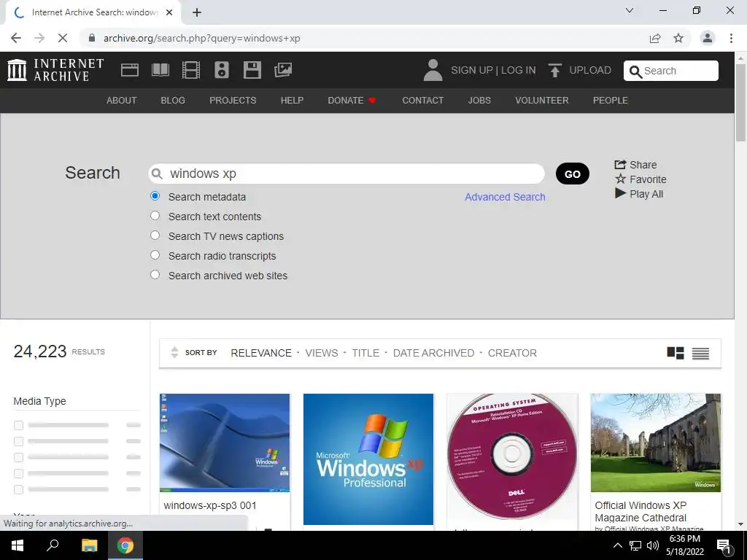
Task: Click the Internet Archive logo
Action: click(x=55, y=70)
